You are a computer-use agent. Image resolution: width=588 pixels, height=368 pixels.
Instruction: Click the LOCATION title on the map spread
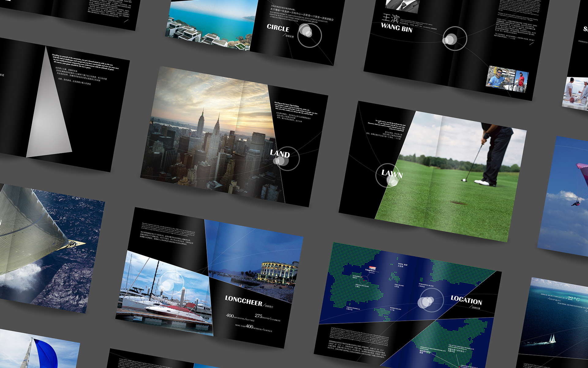(466, 300)
